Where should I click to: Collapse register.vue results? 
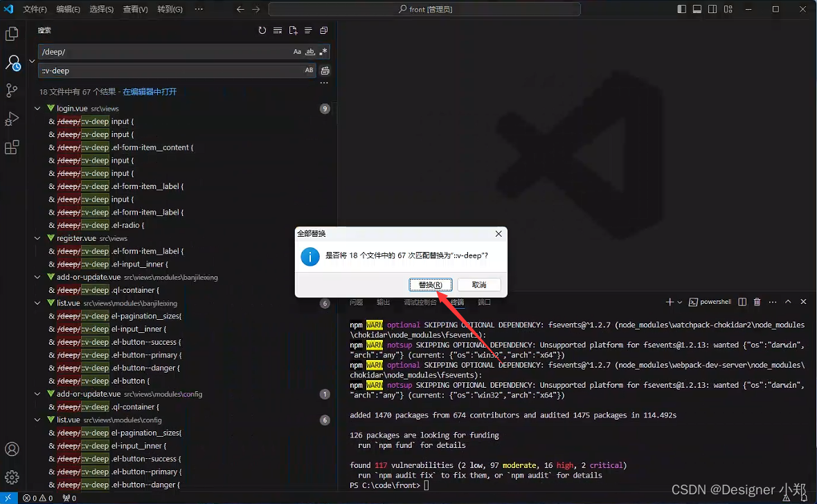[x=37, y=238]
